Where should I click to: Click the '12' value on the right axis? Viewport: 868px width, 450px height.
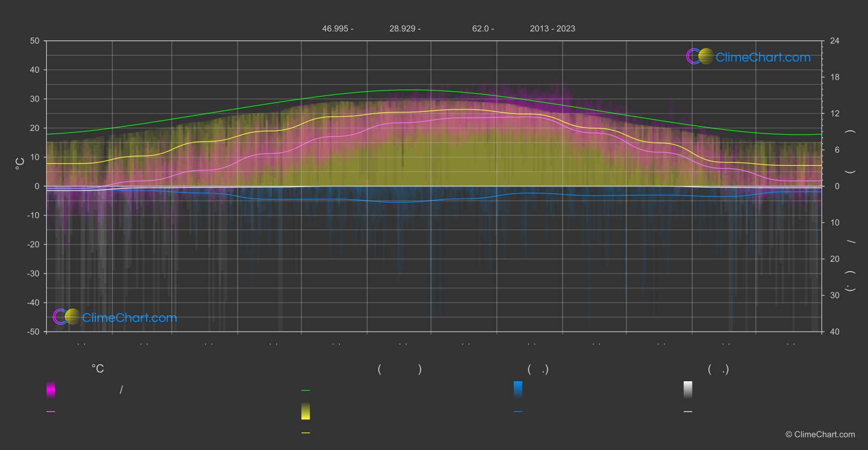[x=835, y=113]
